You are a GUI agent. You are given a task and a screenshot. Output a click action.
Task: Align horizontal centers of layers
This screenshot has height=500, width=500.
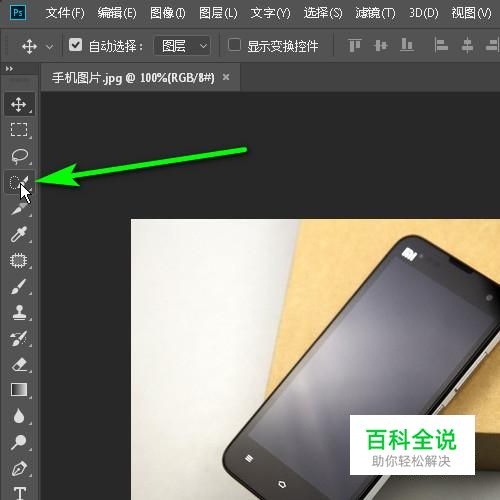pos(467,45)
